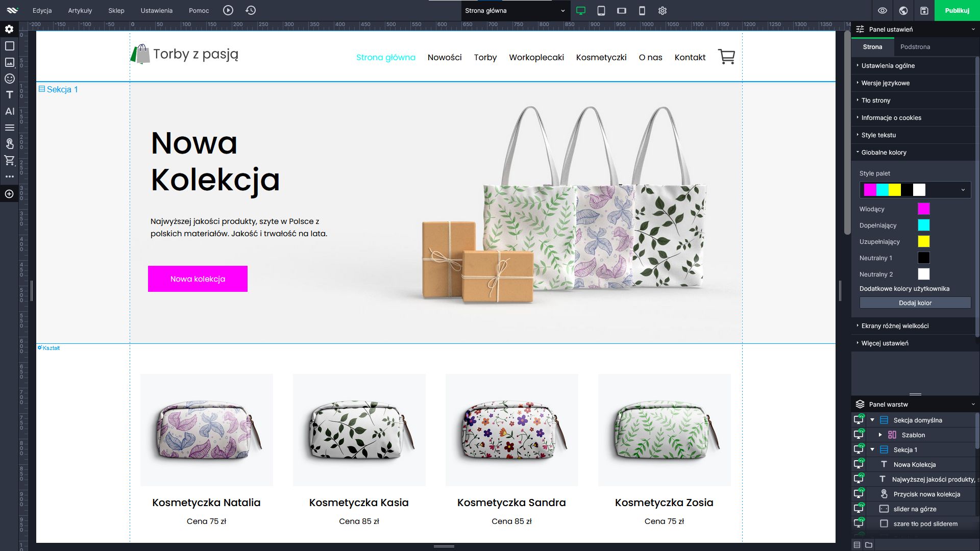Image resolution: width=980 pixels, height=551 pixels.
Task: Open the AI tool in left toolbar
Action: (9, 111)
